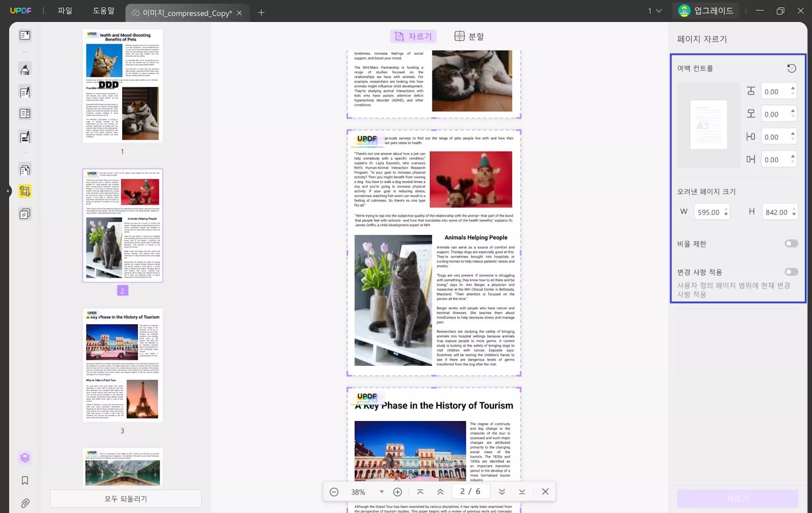Jump to the last page

coord(522,492)
